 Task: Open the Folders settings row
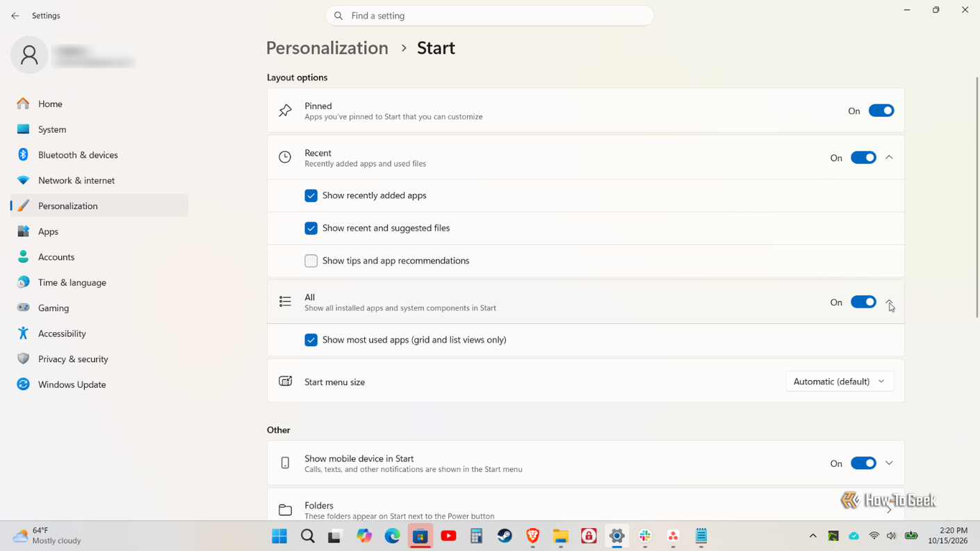point(585,505)
